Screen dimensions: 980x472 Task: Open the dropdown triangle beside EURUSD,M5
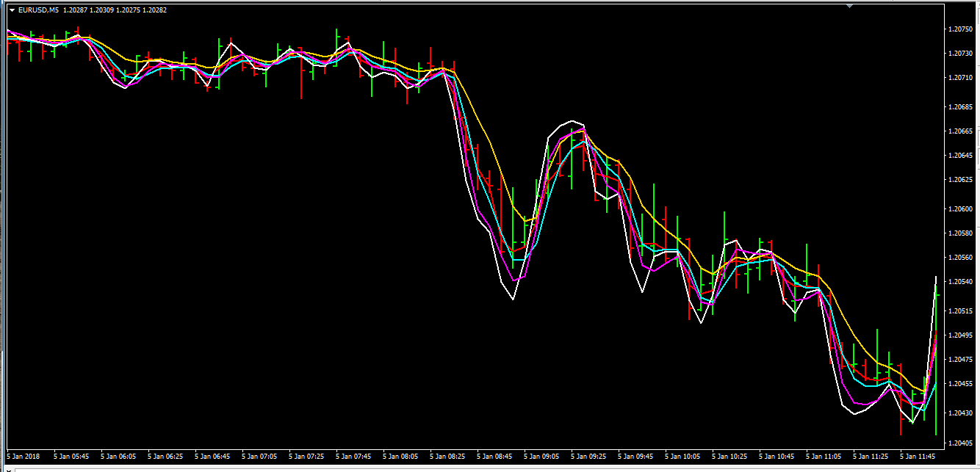pos(11,10)
